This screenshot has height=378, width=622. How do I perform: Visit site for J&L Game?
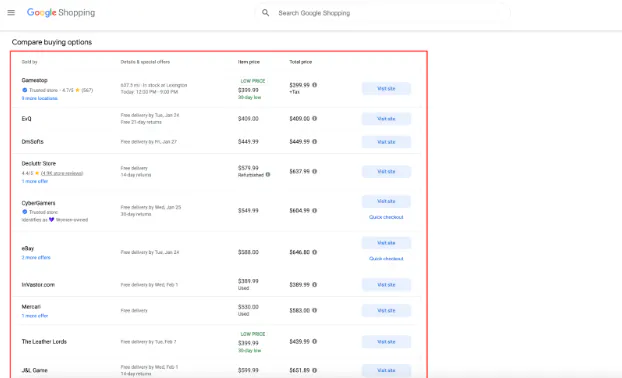[386, 370]
